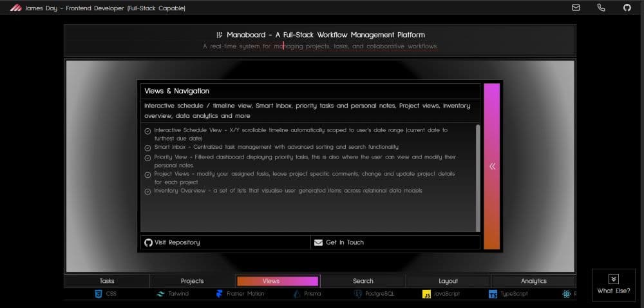Viewport: 644px width, 308px height.
Task: Click the CSS technology icon
Action: point(98,294)
